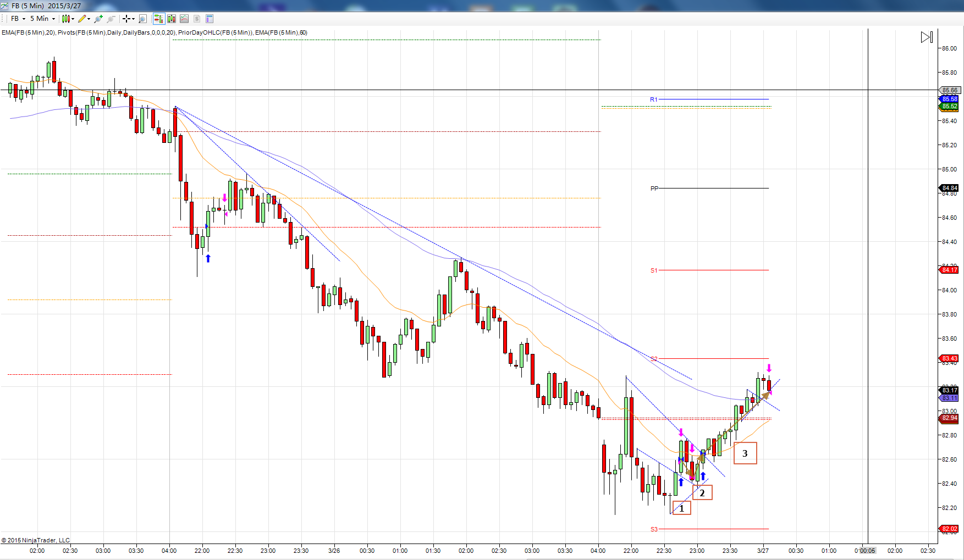This screenshot has height=560, width=964.
Task: Expand the drawing tools dropdown arrow
Action: point(89,19)
